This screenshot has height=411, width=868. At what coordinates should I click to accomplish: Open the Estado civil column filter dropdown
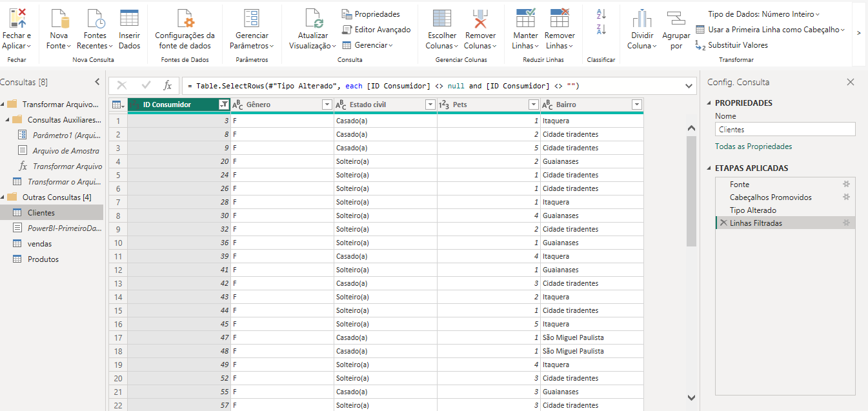(x=430, y=105)
